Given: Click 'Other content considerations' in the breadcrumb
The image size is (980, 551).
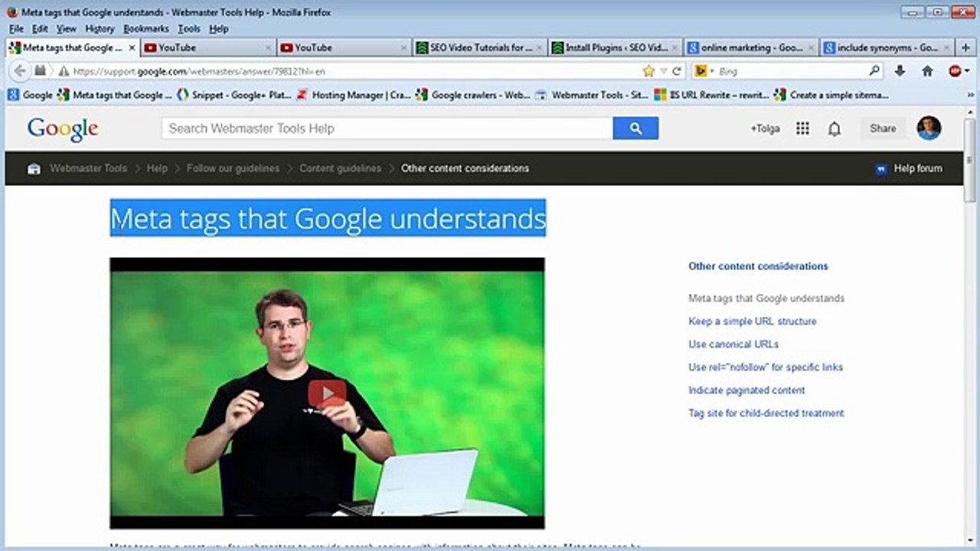Looking at the screenshot, I should click(465, 168).
